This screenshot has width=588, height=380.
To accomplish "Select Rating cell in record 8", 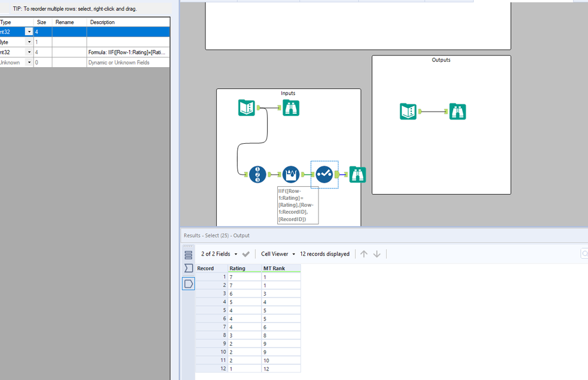I will [244, 335].
